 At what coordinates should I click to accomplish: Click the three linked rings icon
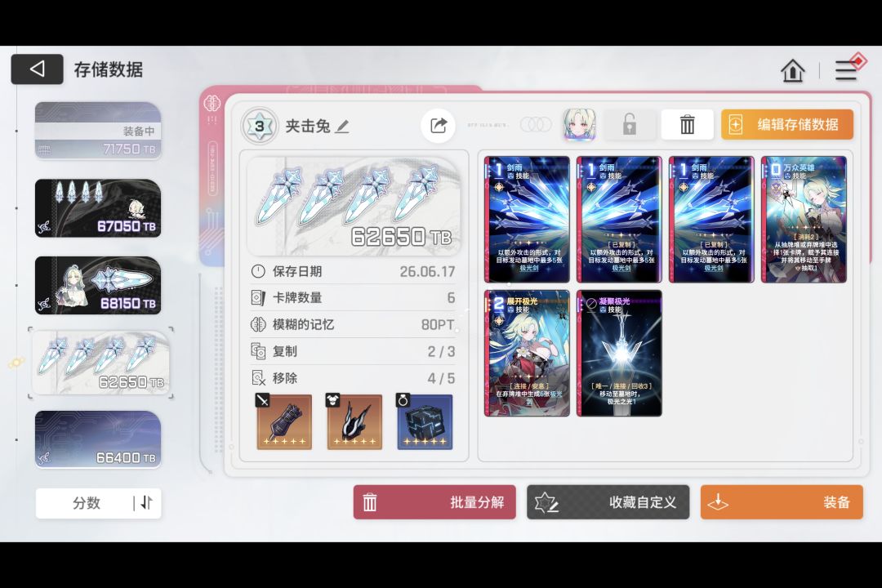(x=536, y=125)
